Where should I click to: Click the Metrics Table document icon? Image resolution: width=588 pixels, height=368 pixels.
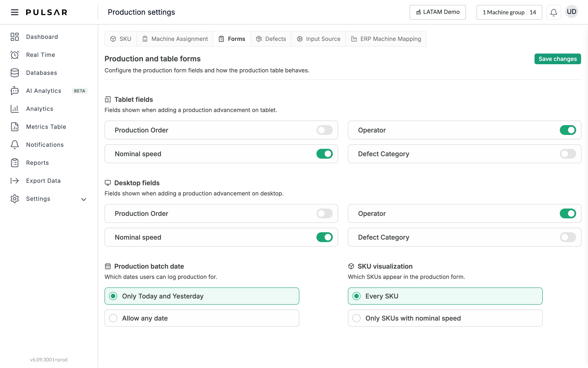[14, 127]
